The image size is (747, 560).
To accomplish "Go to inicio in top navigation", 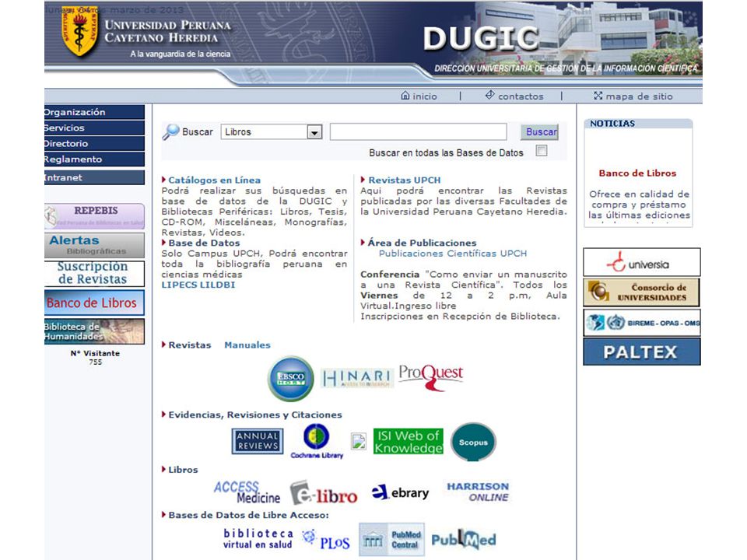I will pyautogui.click(x=419, y=96).
